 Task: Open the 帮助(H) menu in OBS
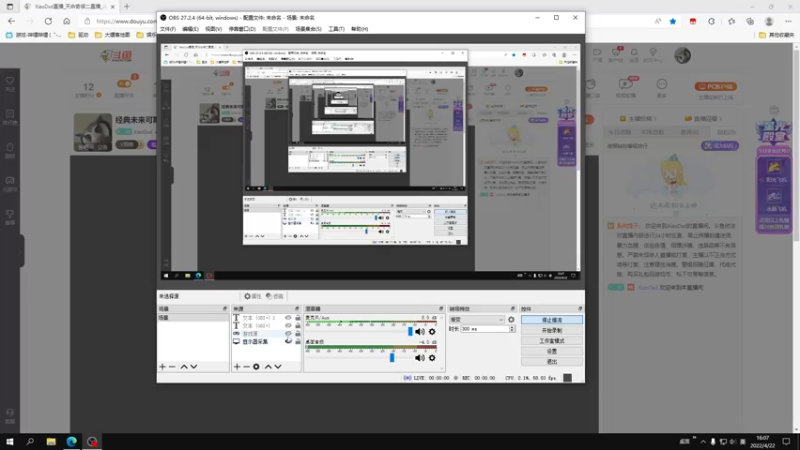pyautogui.click(x=360, y=29)
